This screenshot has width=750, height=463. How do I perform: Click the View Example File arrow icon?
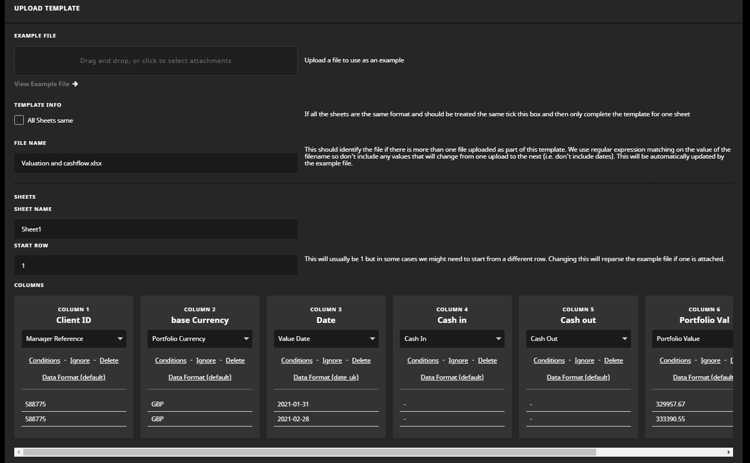(75, 84)
